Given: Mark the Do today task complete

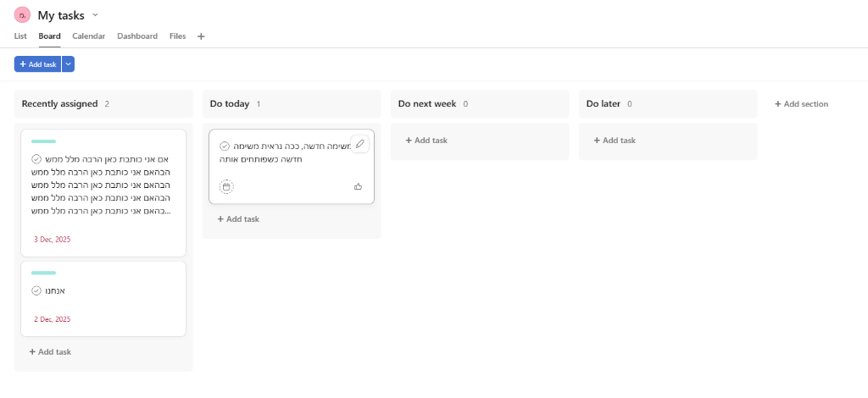Looking at the screenshot, I should click(x=225, y=146).
